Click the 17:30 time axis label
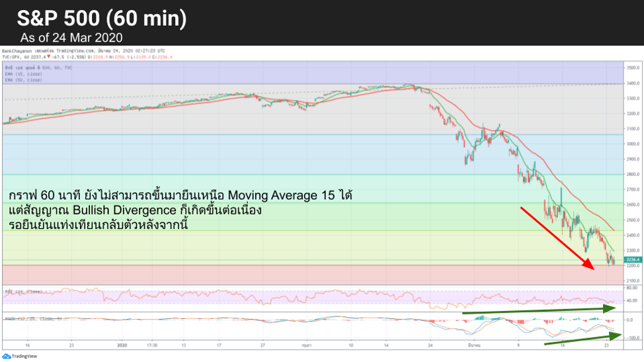 tap(151, 345)
